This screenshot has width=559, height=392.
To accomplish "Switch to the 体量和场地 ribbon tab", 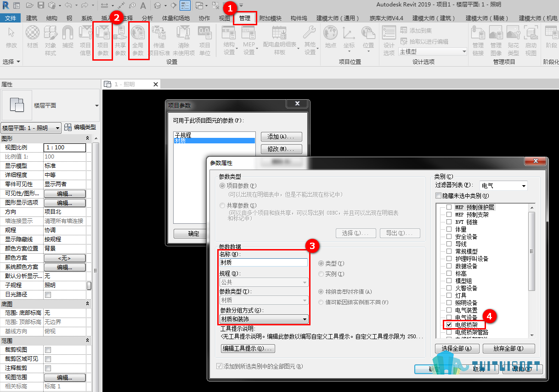I will pos(176,18).
